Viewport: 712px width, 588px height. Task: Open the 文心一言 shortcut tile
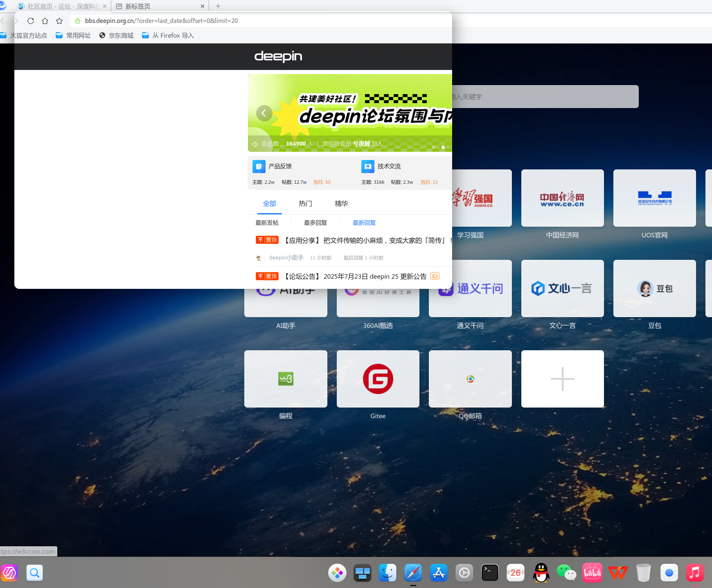click(563, 288)
